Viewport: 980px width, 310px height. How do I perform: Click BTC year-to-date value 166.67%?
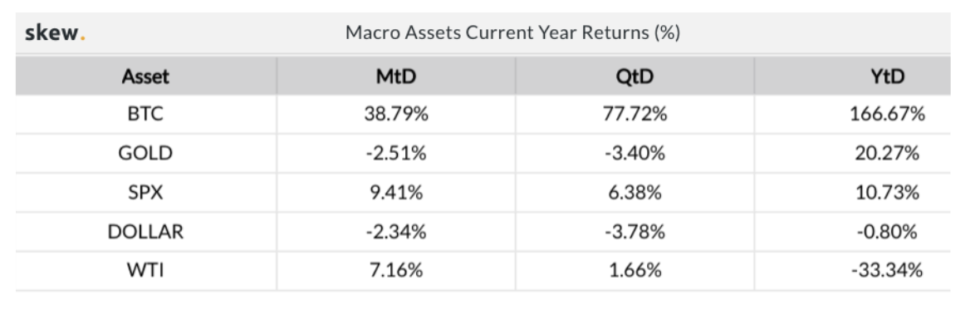click(x=887, y=115)
